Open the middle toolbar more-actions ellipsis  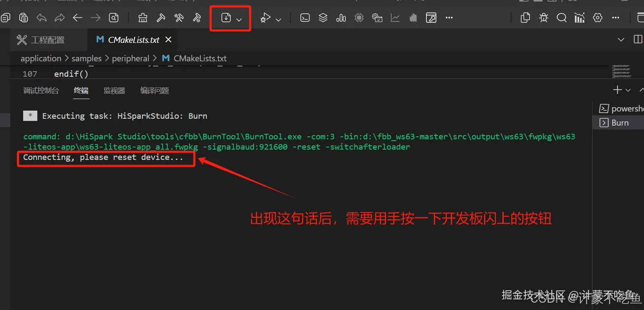pos(449,18)
